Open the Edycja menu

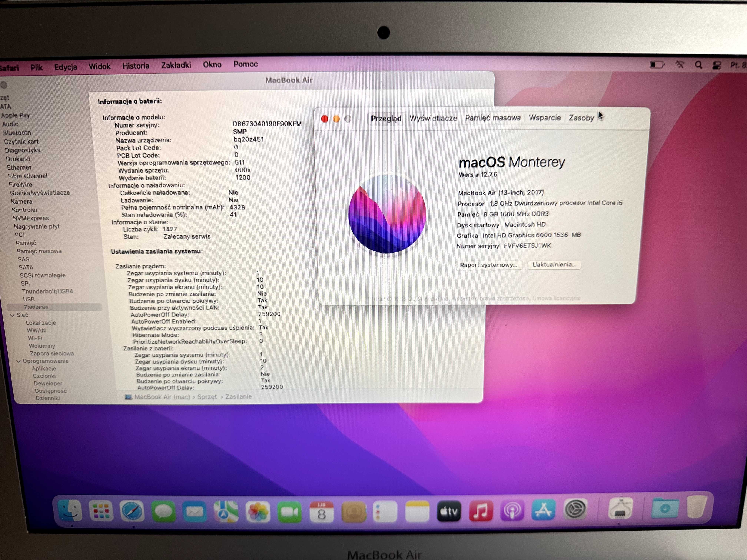coord(66,67)
